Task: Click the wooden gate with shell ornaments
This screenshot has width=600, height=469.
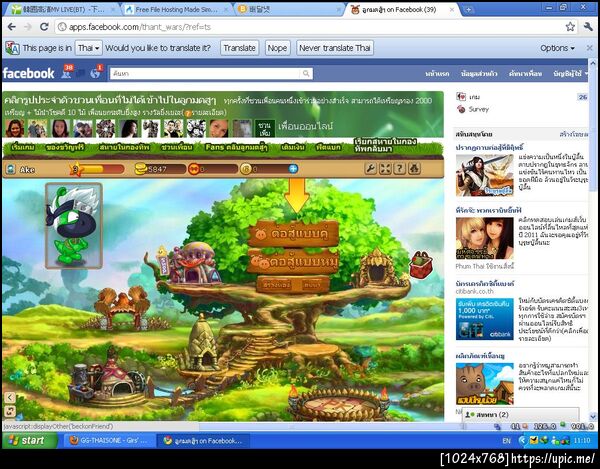Action: pos(122,308)
